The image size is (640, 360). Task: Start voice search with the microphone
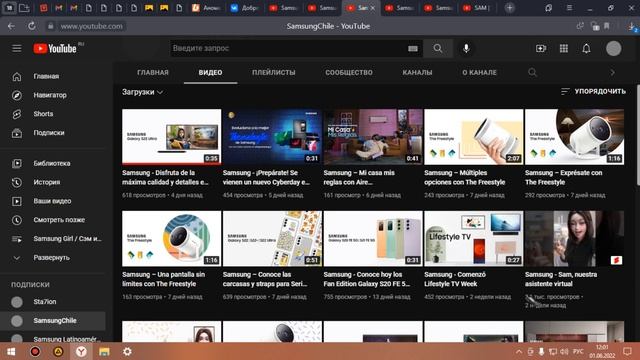pyautogui.click(x=466, y=49)
